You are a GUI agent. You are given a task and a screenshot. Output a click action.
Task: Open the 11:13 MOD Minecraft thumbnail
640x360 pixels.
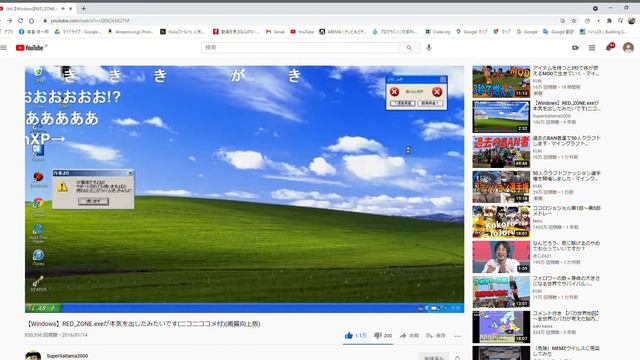coord(501,82)
